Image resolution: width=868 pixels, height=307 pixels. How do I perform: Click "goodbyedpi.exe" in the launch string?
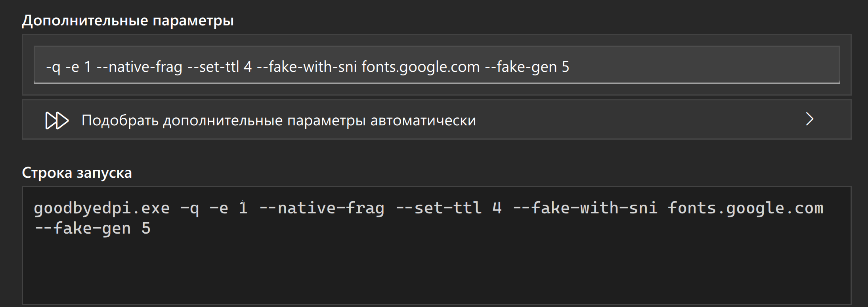click(101, 208)
